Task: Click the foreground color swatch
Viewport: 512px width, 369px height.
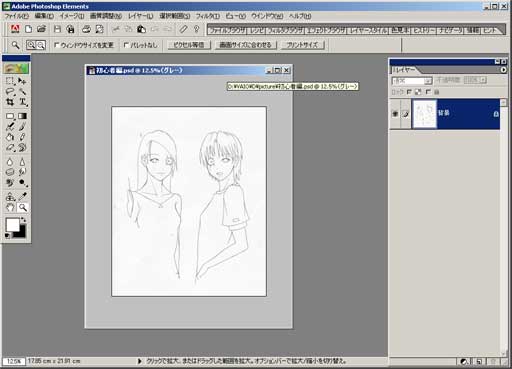Action: point(13,225)
